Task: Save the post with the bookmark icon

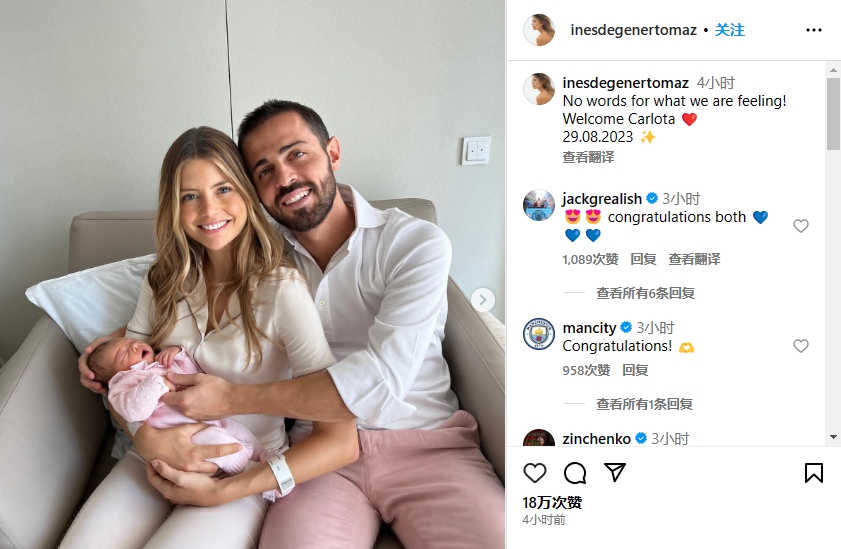Action: pos(814,473)
